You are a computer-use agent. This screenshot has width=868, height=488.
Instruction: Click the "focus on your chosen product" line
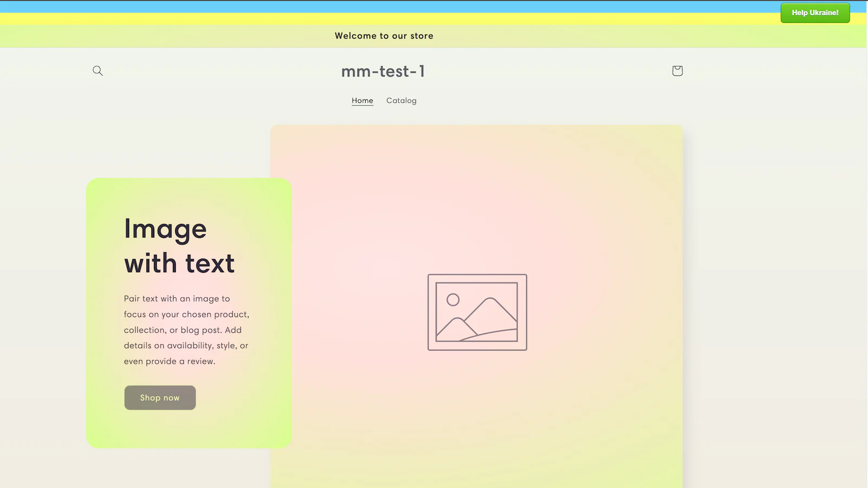click(x=186, y=314)
